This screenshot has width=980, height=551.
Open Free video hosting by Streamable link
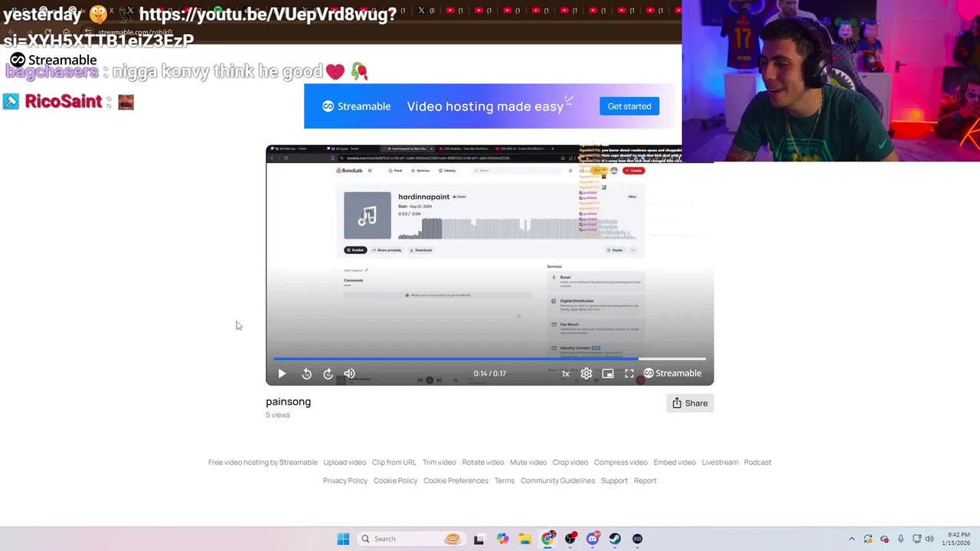tap(263, 462)
